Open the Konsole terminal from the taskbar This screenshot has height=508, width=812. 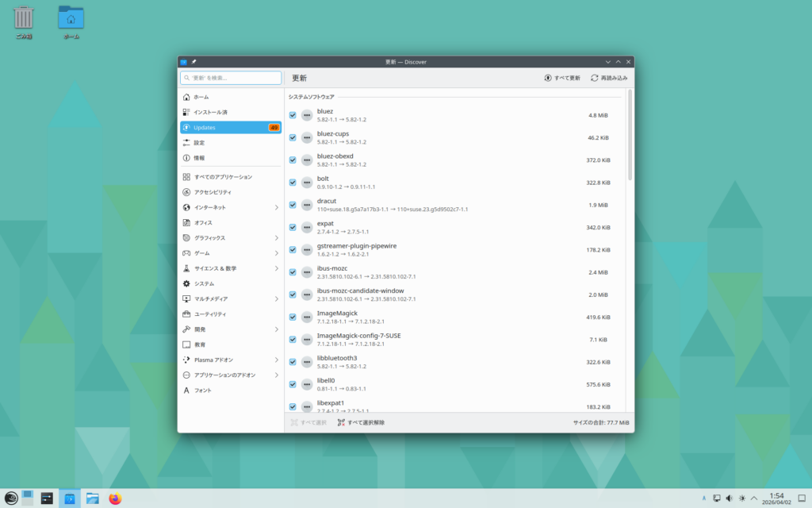pos(48,498)
